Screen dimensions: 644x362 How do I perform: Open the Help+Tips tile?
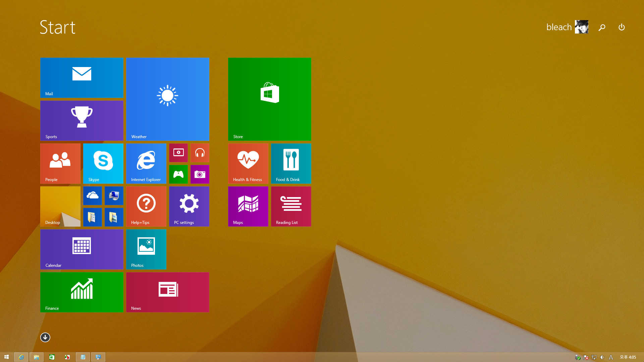tap(146, 206)
